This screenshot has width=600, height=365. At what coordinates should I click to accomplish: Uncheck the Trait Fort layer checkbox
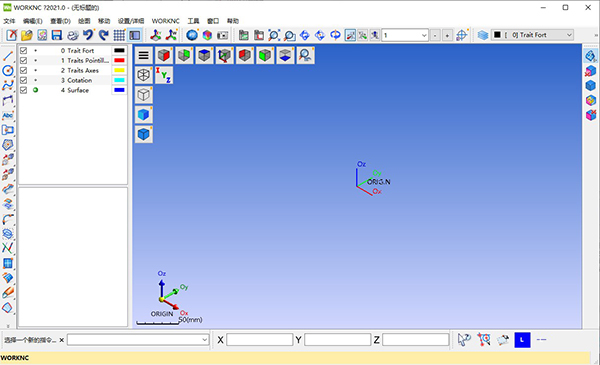[23, 51]
